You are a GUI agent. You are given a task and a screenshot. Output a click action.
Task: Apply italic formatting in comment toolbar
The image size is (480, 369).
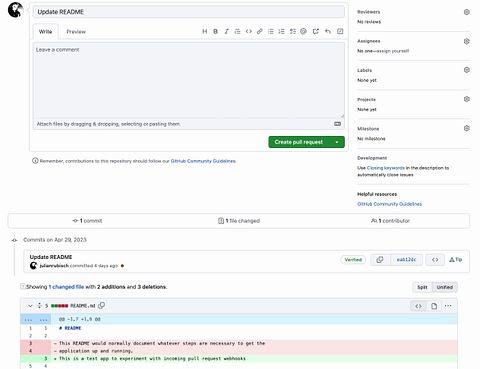tap(227, 31)
